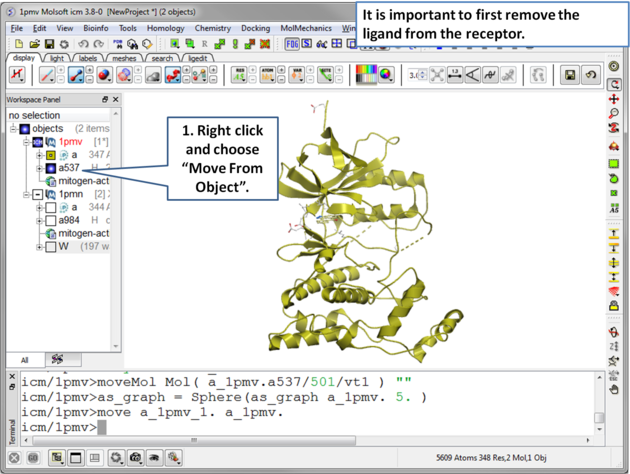Collapse the objects tree node
Image resolution: width=630 pixels, height=474 pixels.
[x=13, y=129]
